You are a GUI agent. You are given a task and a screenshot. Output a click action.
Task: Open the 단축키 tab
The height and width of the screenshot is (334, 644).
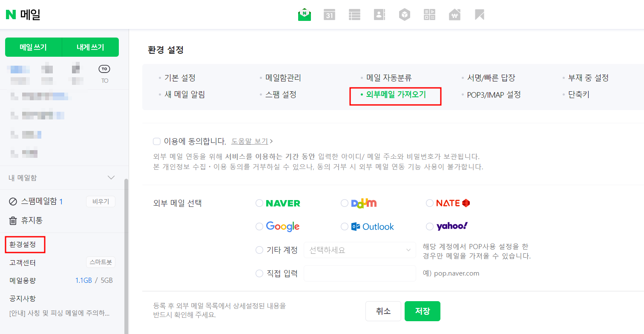pyautogui.click(x=578, y=95)
